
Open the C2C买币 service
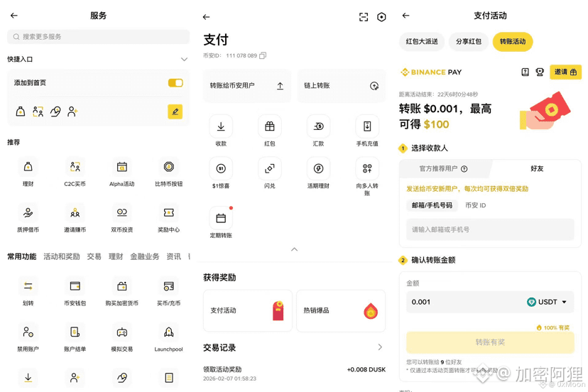tap(75, 172)
